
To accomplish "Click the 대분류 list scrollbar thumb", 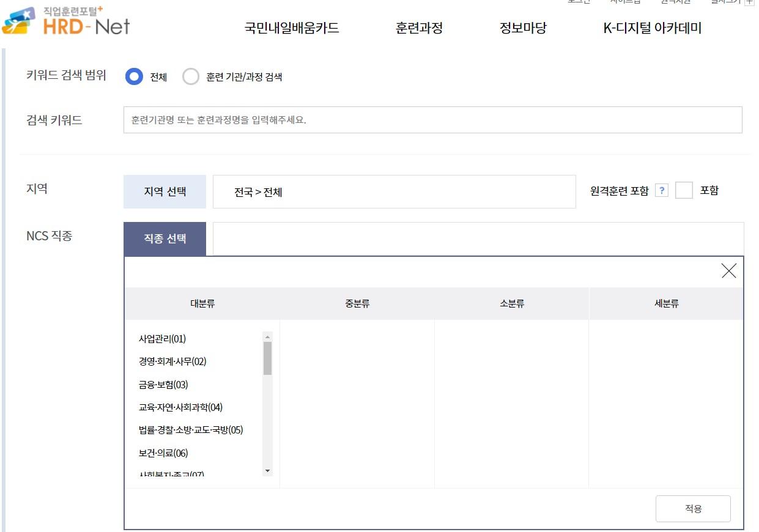I will tap(267, 358).
